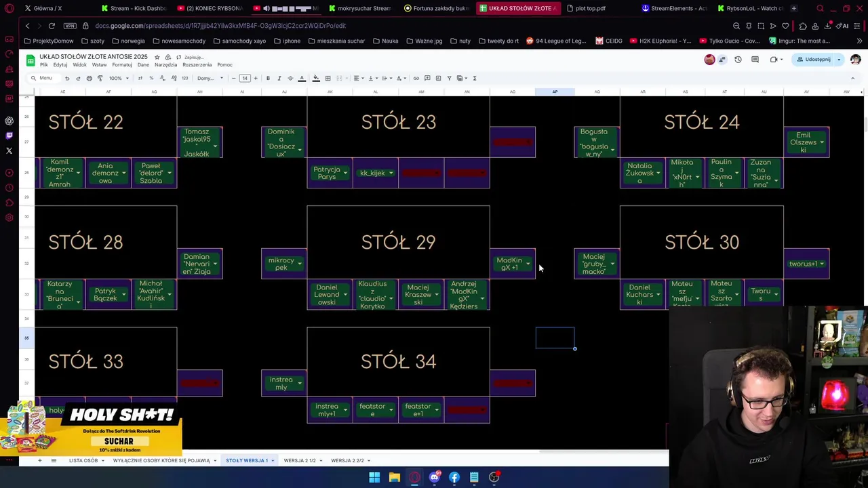Image resolution: width=868 pixels, height=488 pixels.
Task: Switch to WERSJA 2 1/2 sheet tab
Action: click(300, 460)
